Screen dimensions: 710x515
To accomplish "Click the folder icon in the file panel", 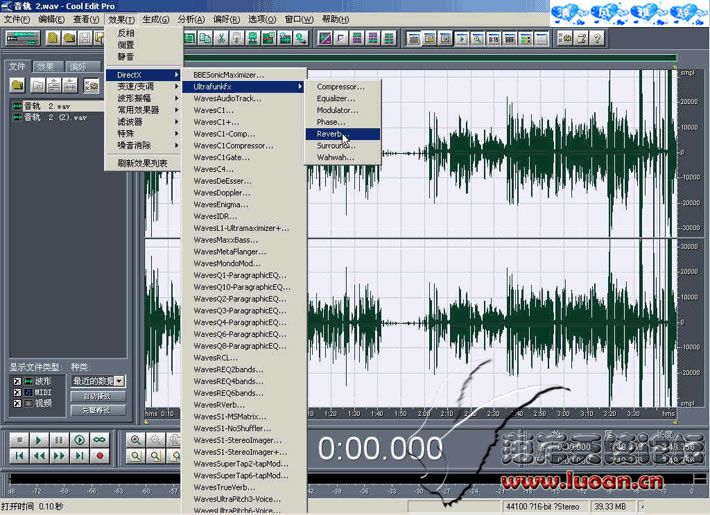I will [17, 85].
